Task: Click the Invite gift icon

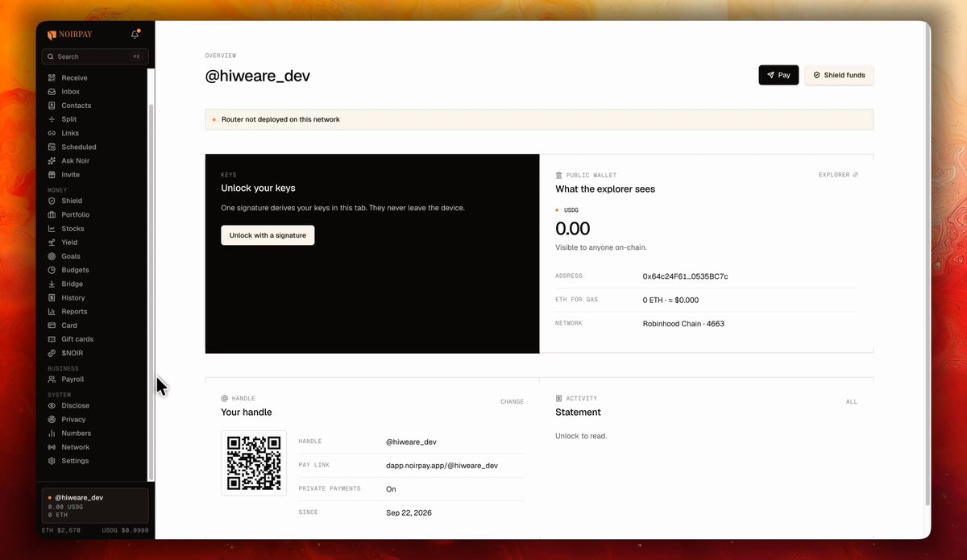Action: (x=52, y=175)
